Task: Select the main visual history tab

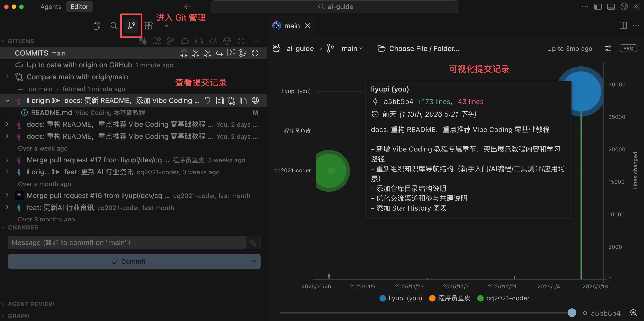Action: click(x=292, y=26)
